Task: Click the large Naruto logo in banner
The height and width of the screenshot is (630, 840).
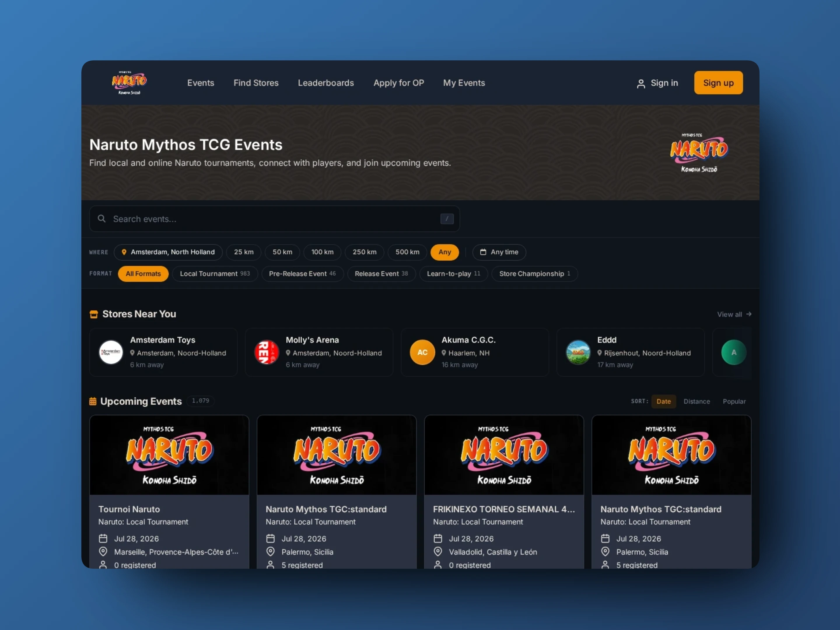Action: pyautogui.click(x=699, y=153)
